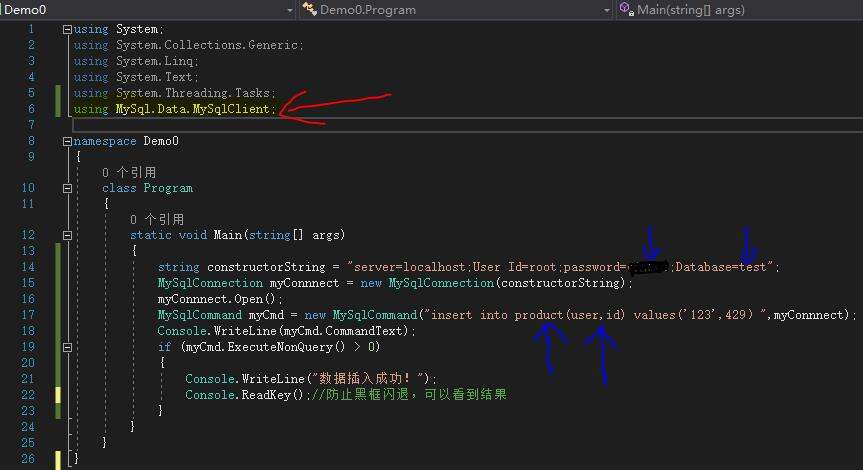Viewport: 863px width, 470px height.
Task: Click 'namespace Demo0' declaration
Action: (x=126, y=141)
